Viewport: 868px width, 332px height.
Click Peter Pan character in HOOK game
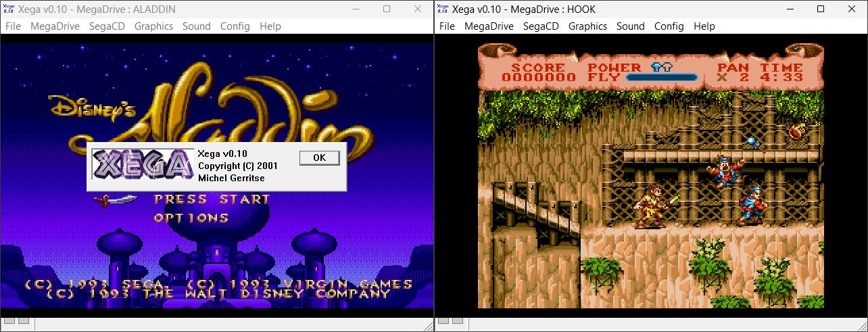654,207
